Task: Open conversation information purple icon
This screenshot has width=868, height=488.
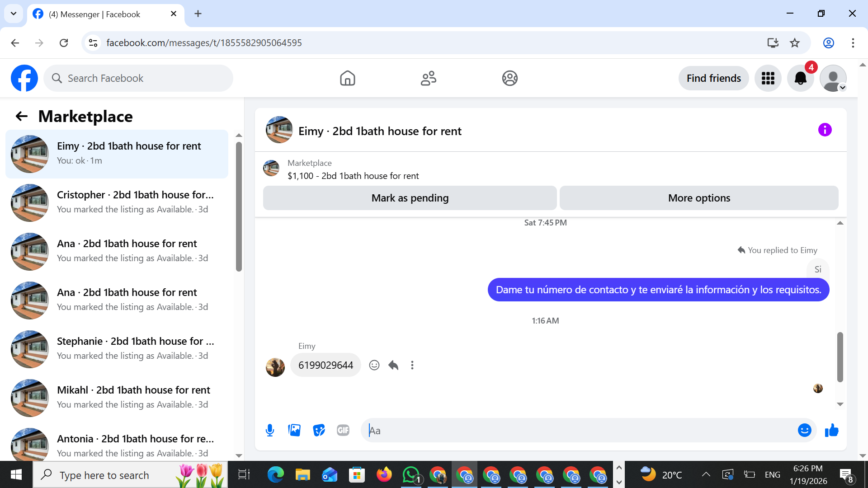Action: click(825, 130)
